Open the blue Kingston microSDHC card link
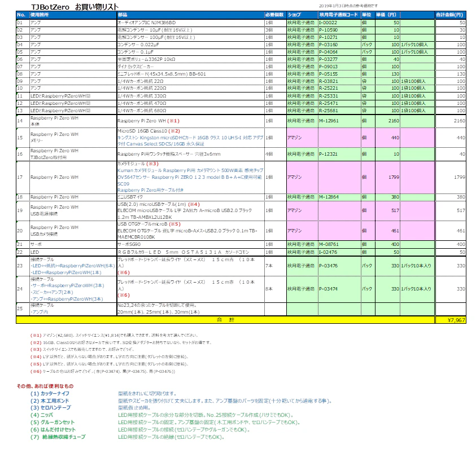Screen dimensions: 476x449 tap(190, 140)
